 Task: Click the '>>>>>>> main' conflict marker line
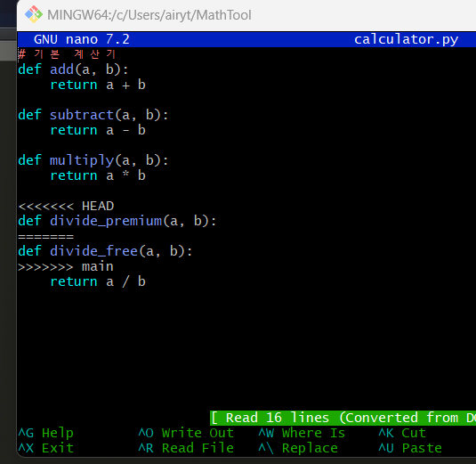point(66,266)
